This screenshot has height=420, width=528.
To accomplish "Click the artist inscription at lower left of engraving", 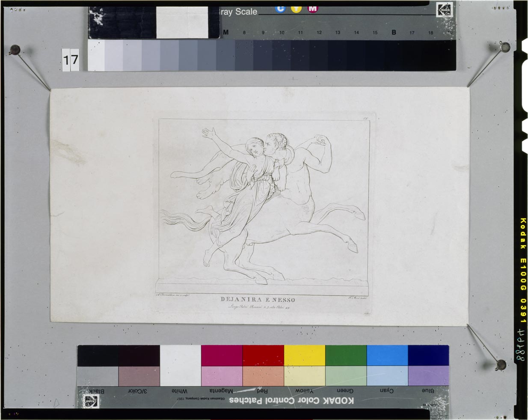I will point(173,295).
